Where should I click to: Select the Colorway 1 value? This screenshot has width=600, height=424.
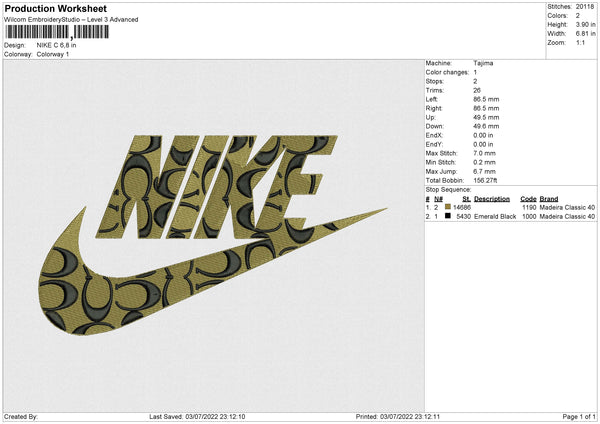(53, 54)
